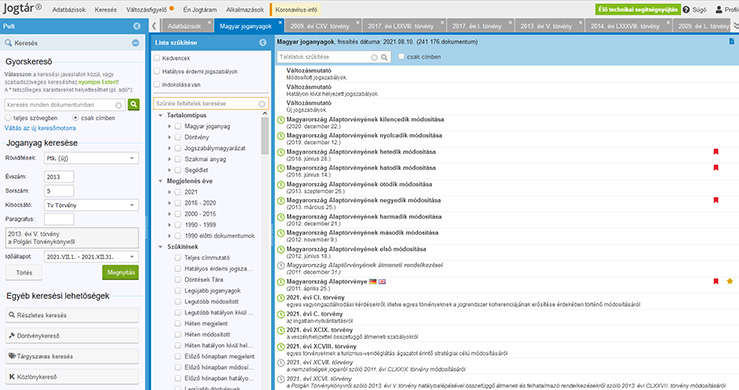
Task: Click the green Megnyitás button
Action: click(121, 273)
